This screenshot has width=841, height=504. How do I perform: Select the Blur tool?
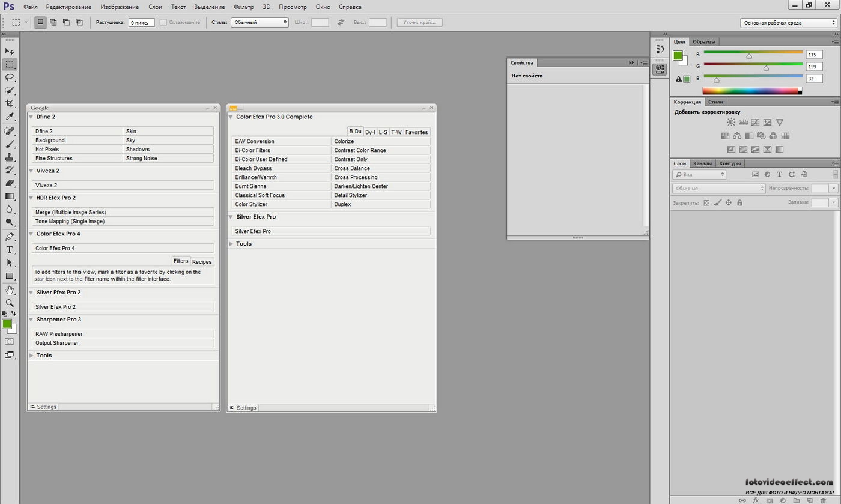10,209
